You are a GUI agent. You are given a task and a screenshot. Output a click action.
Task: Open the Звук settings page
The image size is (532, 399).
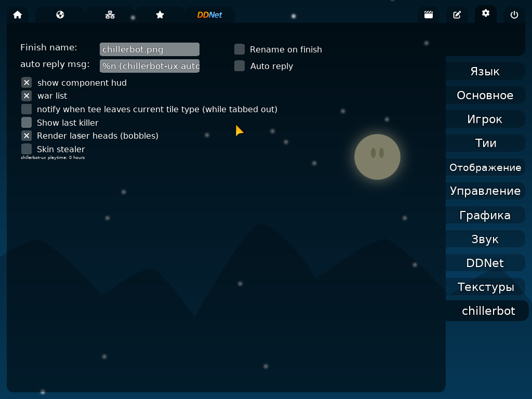(485, 239)
